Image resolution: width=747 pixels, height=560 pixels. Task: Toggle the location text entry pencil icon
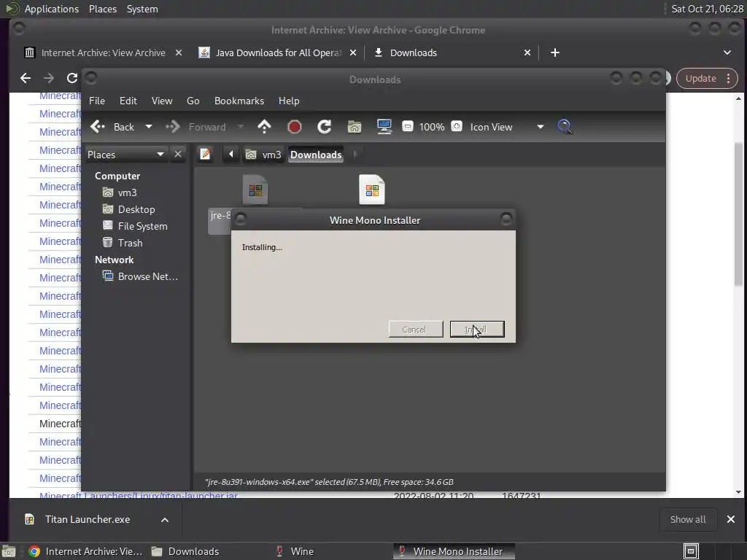click(x=205, y=155)
